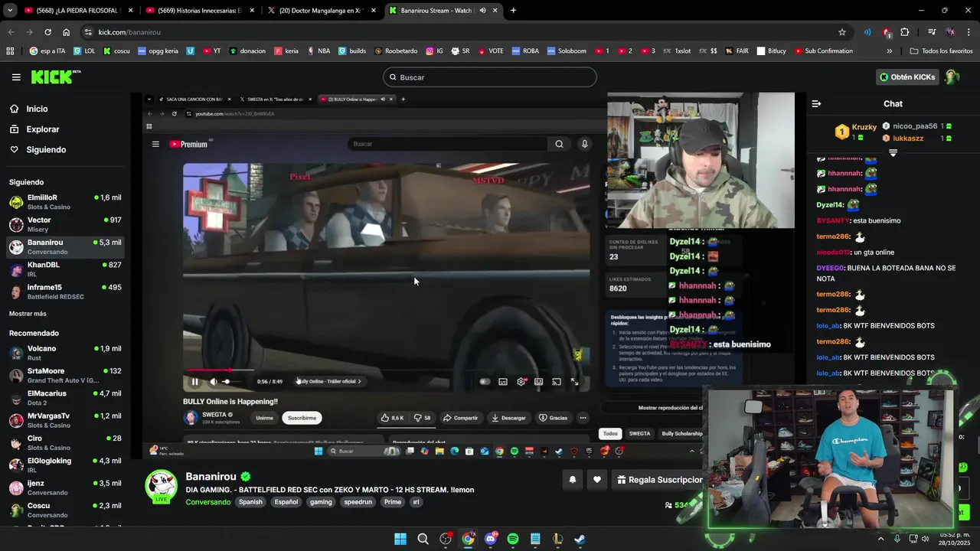Click YouTube Suscribirme button
This screenshot has width=980, height=551.
302,418
